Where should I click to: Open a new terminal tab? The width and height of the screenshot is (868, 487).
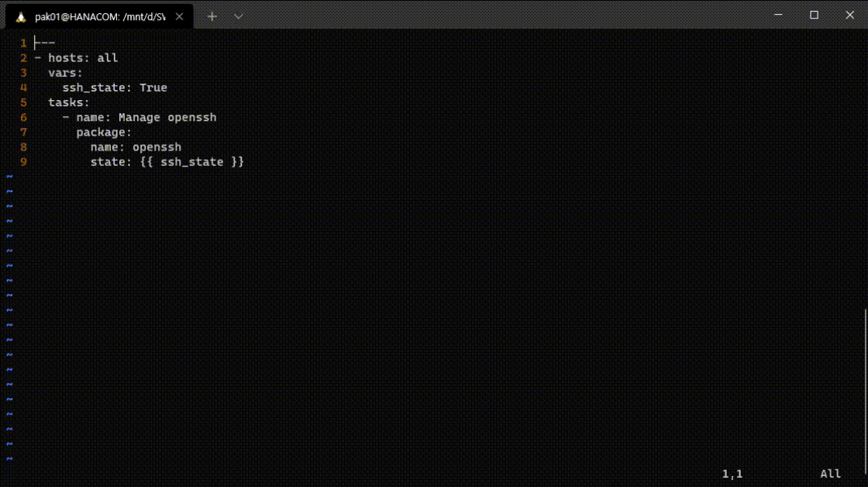(212, 16)
